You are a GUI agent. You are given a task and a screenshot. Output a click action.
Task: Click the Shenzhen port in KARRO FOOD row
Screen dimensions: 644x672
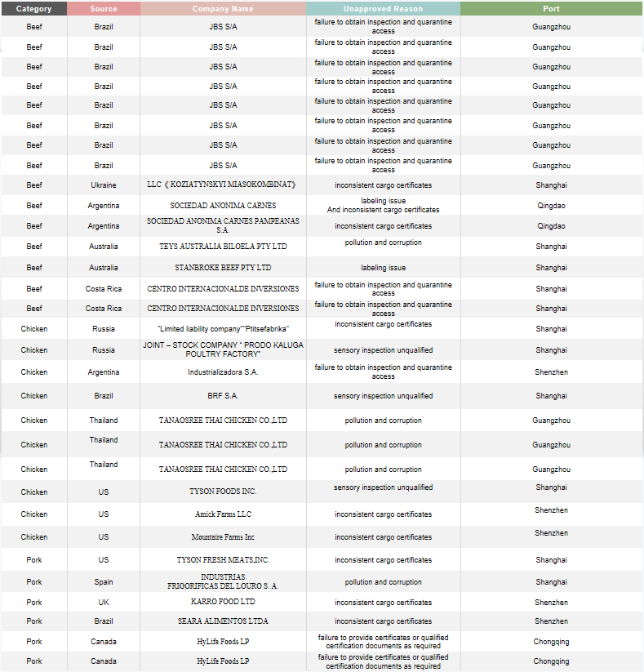551,602
